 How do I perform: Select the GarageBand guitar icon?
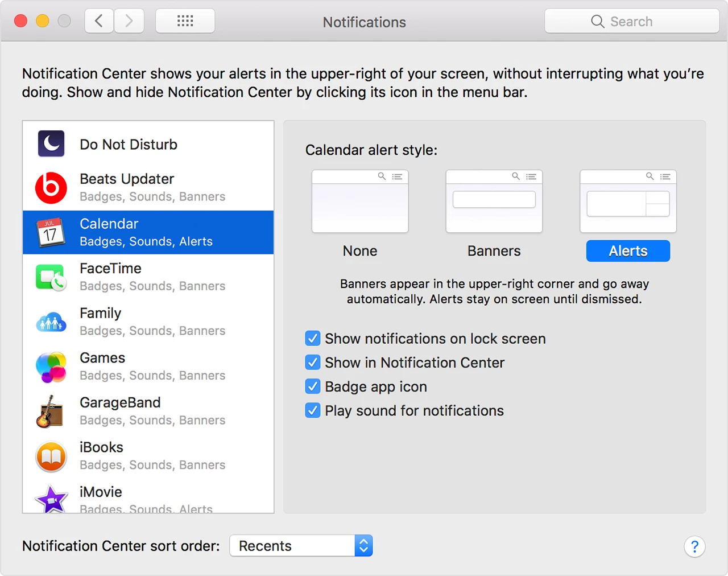pyautogui.click(x=50, y=412)
